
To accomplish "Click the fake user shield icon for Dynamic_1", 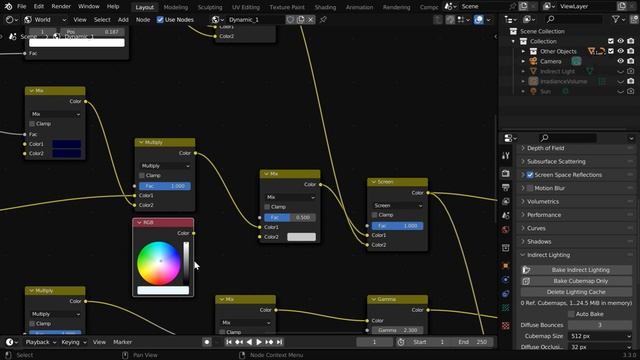I will coord(290,20).
